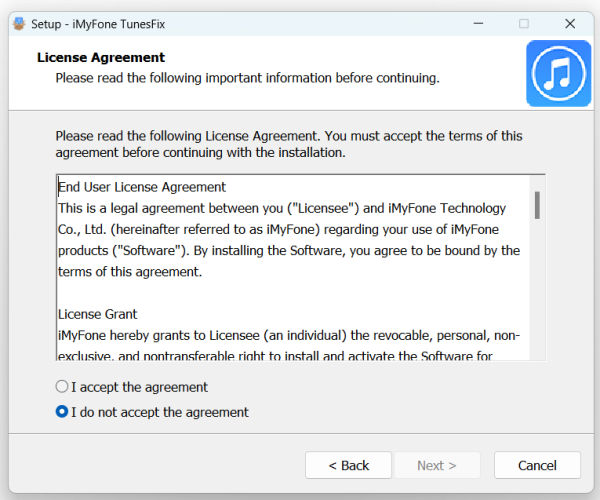Click 'Setup - iMyFone TunesFix' window title
Screen dimensions: 600x500
point(98,24)
